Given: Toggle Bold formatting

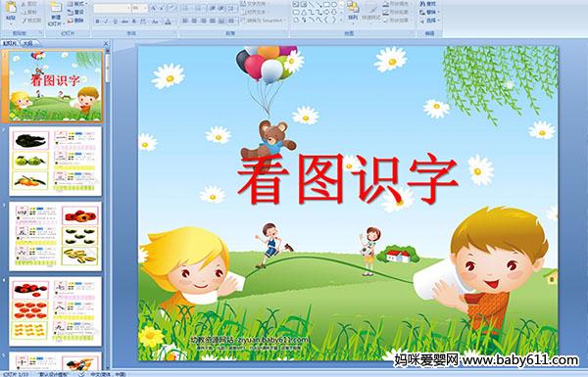Looking at the screenshot, I should pos(97,22).
